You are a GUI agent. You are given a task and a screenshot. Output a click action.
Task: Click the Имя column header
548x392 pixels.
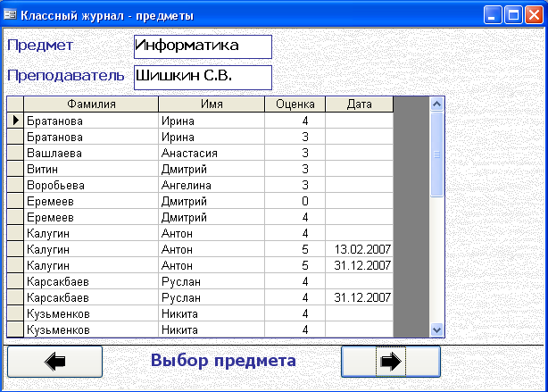point(212,104)
